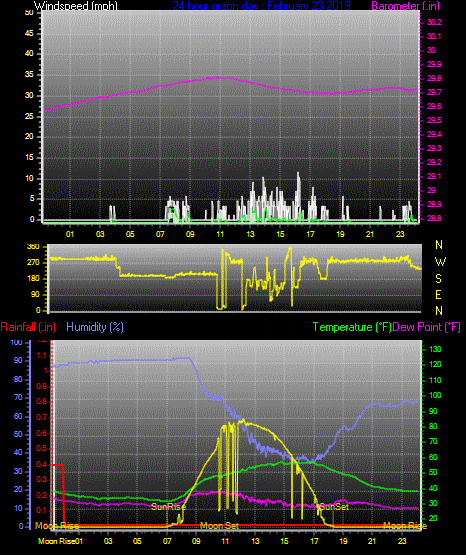Select the 29.8 barometer axis value
Viewport: 466px width, 555px height.
pyautogui.click(x=434, y=78)
